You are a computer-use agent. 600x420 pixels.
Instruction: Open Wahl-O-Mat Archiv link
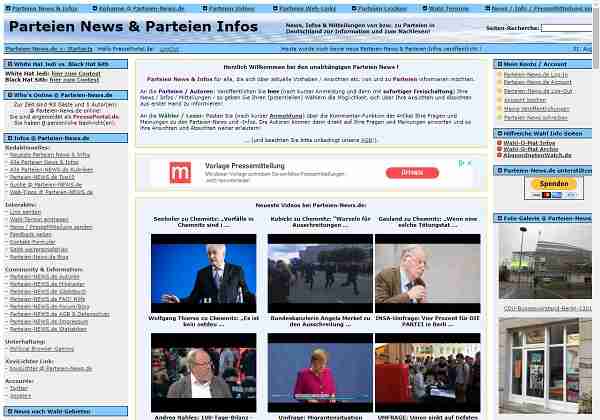[531, 149]
